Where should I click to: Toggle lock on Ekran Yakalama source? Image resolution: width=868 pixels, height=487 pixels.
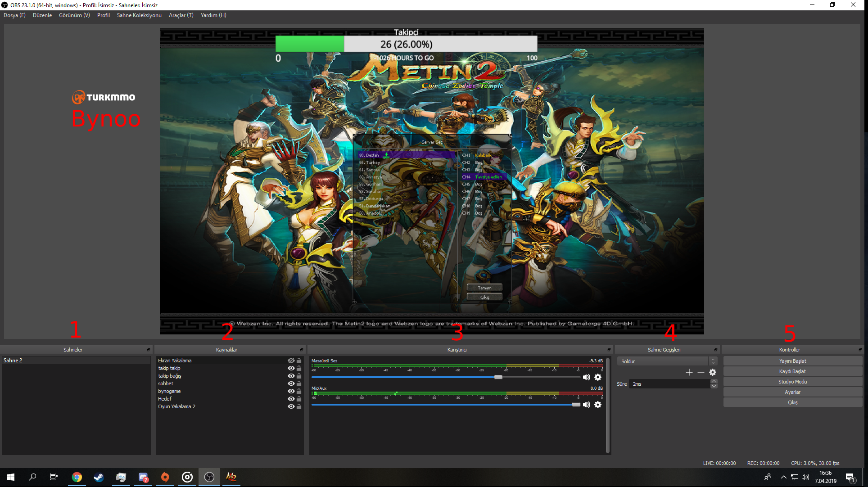[x=299, y=361]
